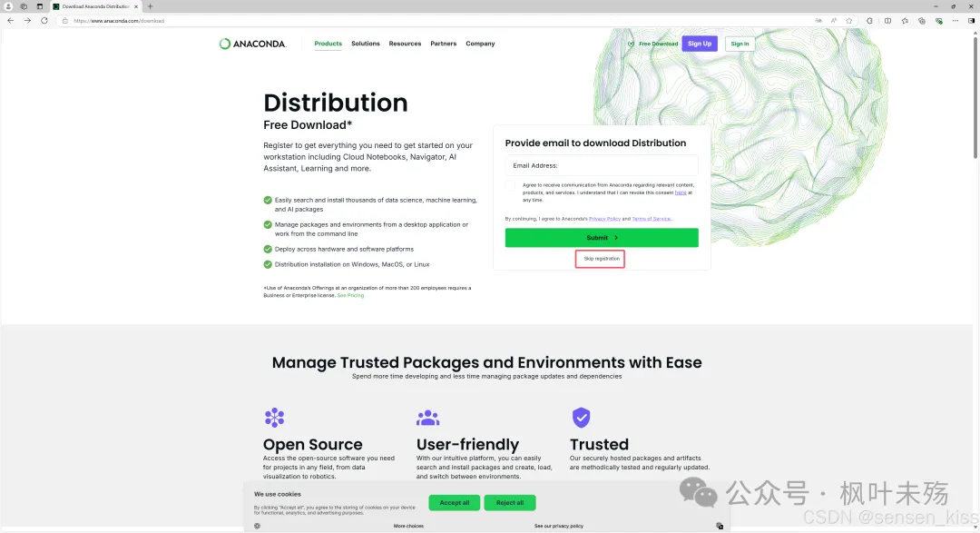Screen dimensions: 980x533
Task: Click the Open Source feature icon
Action: pyautogui.click(x=274, y=418)
